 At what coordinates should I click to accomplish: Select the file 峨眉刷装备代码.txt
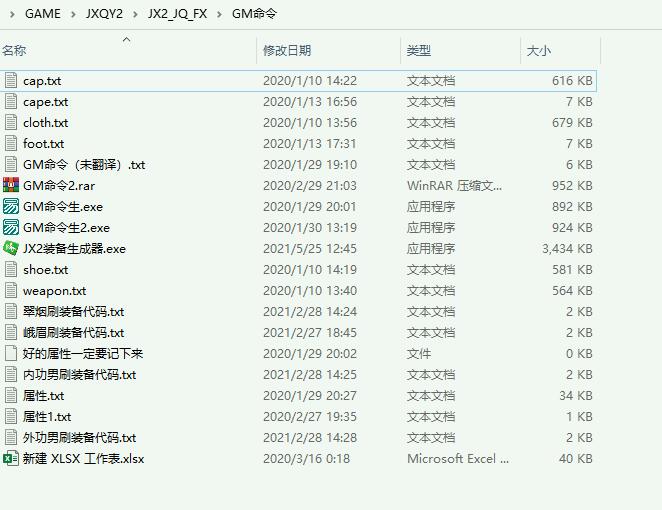click(73, 333)
